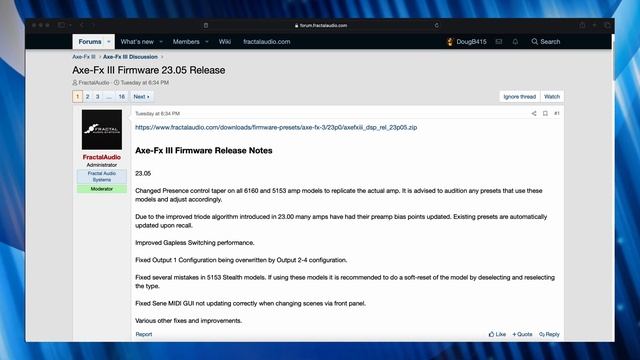Go forward with Safari's forward arrow
The width and height of the screenshot is (640, 360).
93,25
